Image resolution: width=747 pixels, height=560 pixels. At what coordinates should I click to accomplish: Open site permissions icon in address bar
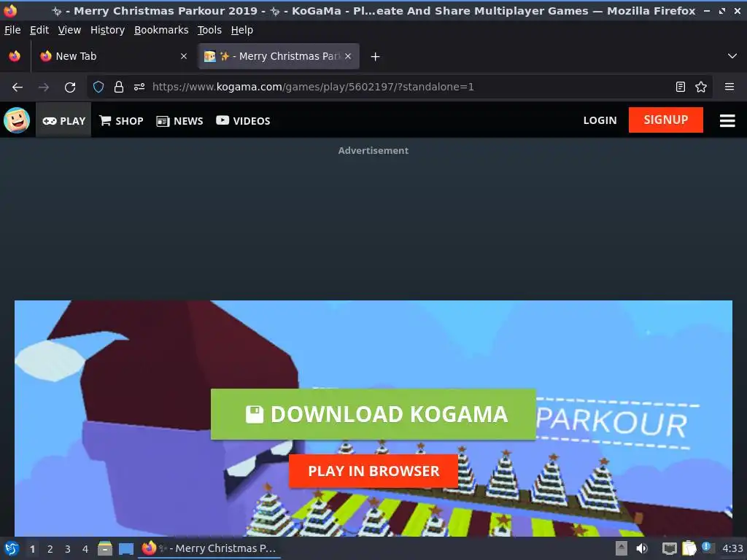pos(139,87)
